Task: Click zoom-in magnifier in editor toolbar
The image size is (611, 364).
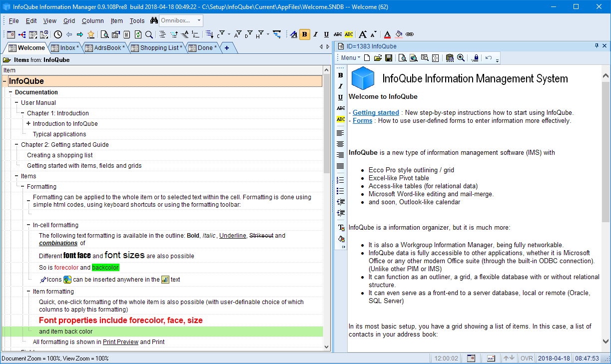Action: point(461,58)
